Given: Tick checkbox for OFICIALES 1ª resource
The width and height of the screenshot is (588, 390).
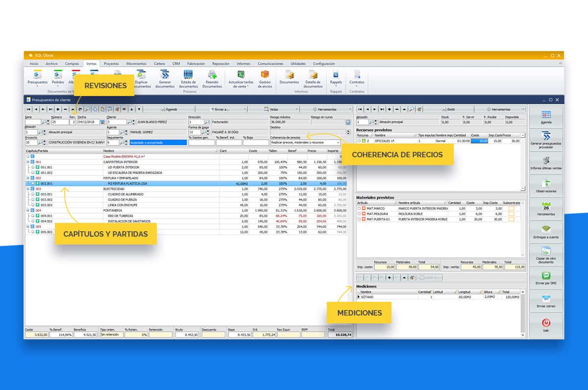Looking at the screenshot, I should [x=359, y=141].
